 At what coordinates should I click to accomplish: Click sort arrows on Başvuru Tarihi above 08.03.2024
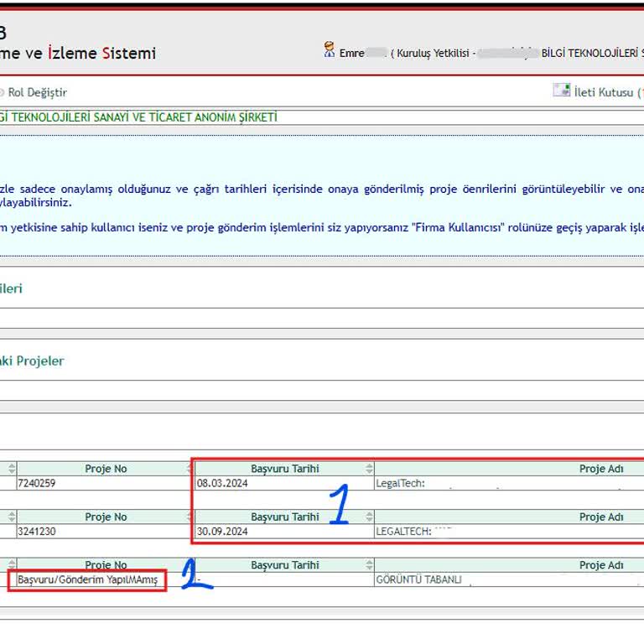[369, 469]
